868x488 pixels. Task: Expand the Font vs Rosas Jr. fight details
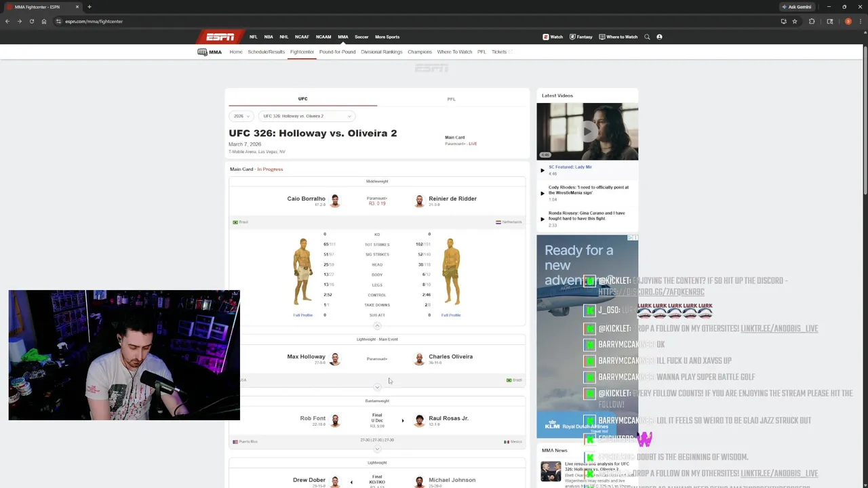tap(378, 449)
